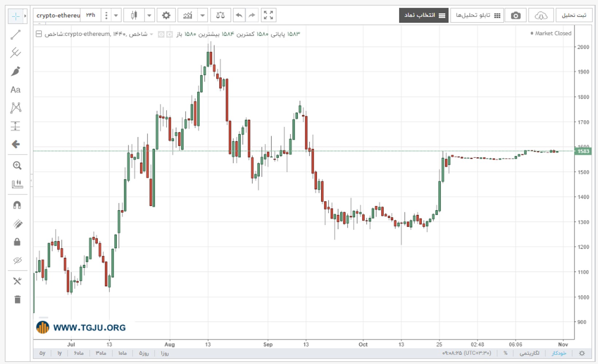Select the trend line drawing tool
This screenshot has height=364, width=598.
(x=16, y=35)
